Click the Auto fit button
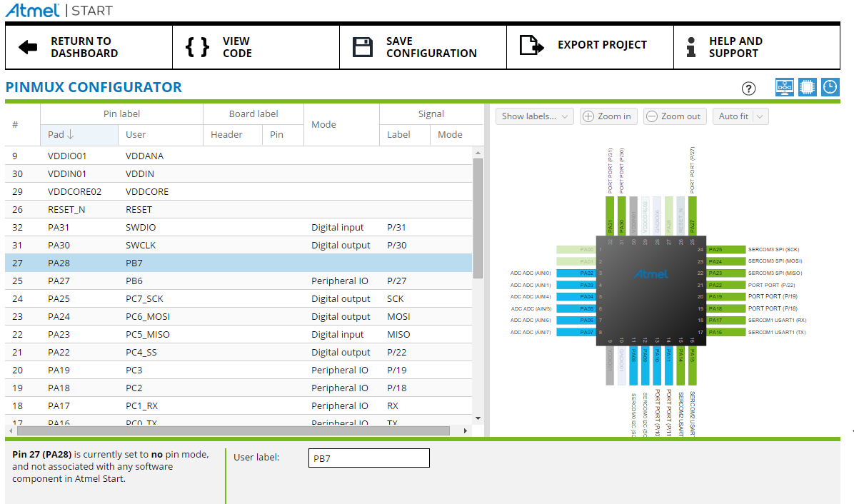 tap(733, 116)
